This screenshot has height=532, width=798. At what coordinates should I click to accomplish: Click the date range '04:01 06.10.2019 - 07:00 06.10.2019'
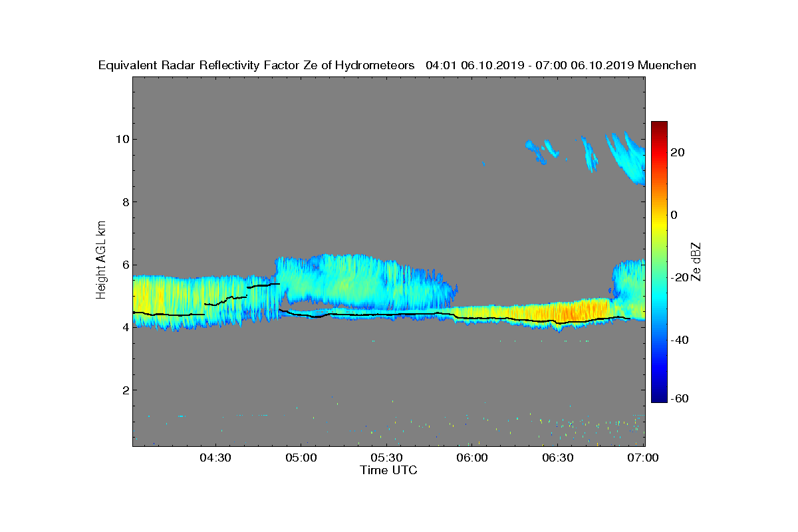529,65
